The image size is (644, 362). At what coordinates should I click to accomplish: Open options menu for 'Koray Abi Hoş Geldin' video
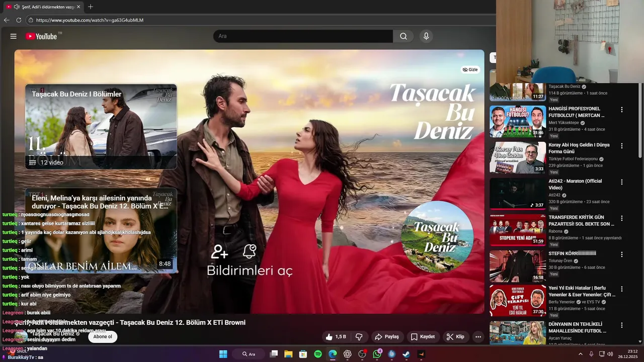pyautogui.click(x=621, y=146)
